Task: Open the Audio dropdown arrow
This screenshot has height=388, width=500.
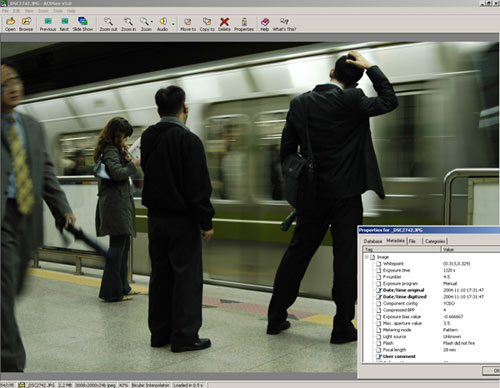Action: point(173,24)
